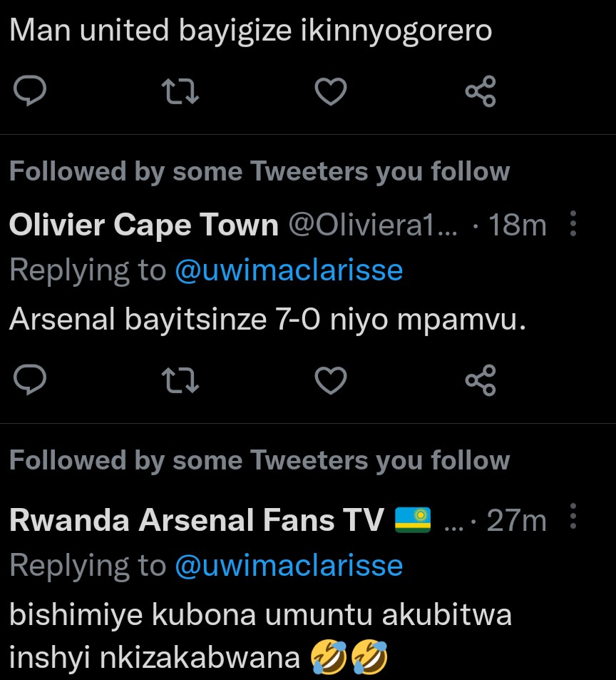Tap the 27m timestamp on Rwanda Arsenal tweet
The image size is (616, 680).
(x=516, y=521)
